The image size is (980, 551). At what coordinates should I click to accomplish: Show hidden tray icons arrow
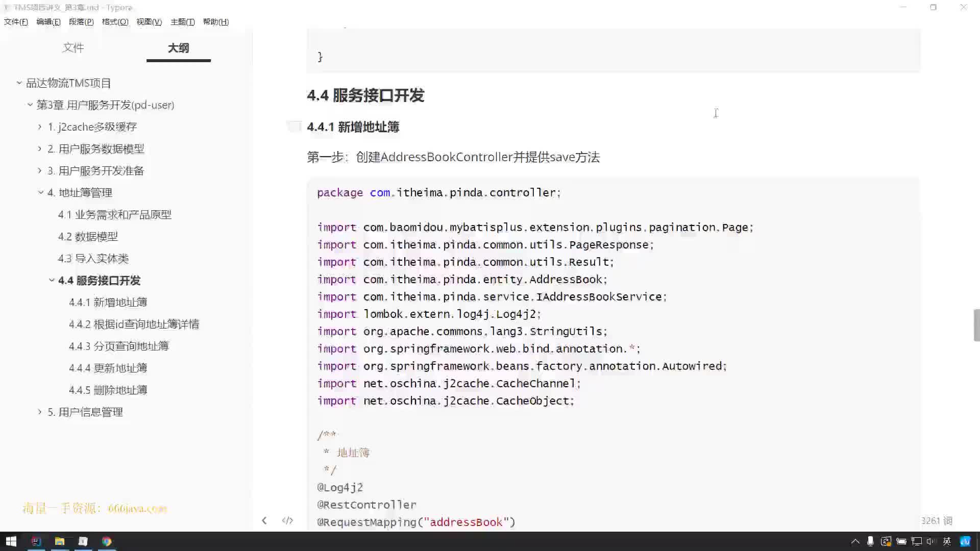click(x=855, y=541)
